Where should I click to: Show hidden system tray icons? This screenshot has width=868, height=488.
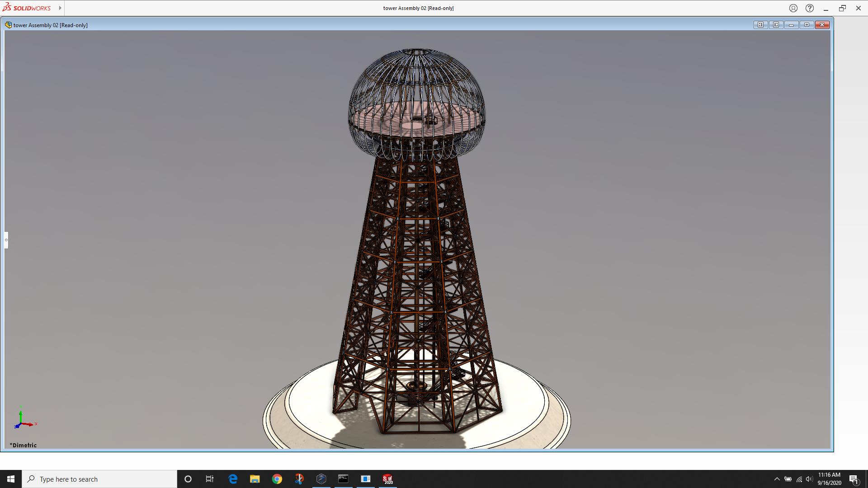[777, 479]
